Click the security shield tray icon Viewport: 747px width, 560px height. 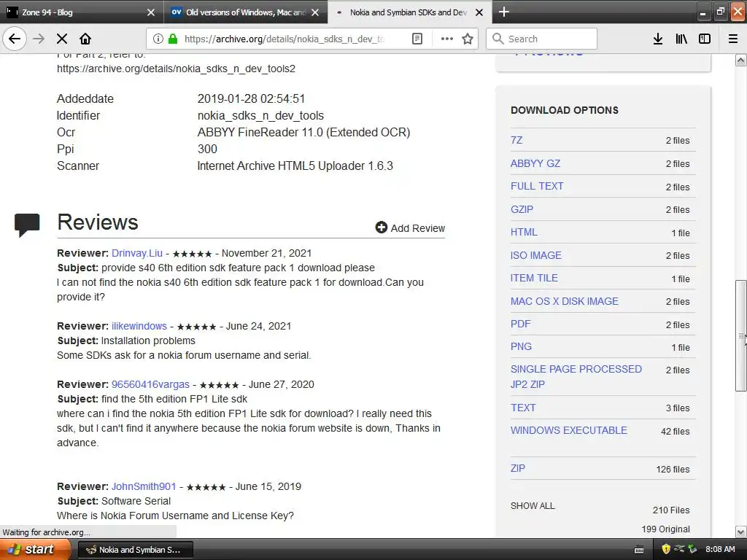point(666,549)
